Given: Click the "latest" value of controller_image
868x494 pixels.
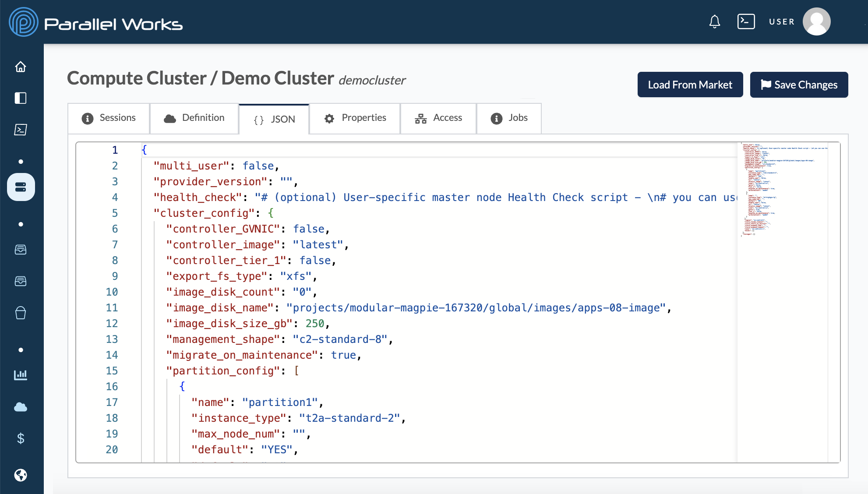Looking at the screenshot, I should 318,245.
